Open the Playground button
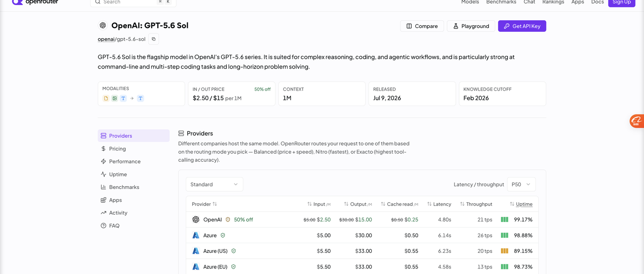Image resolution: width=644 pixels, height=274 pixels. 471,26
